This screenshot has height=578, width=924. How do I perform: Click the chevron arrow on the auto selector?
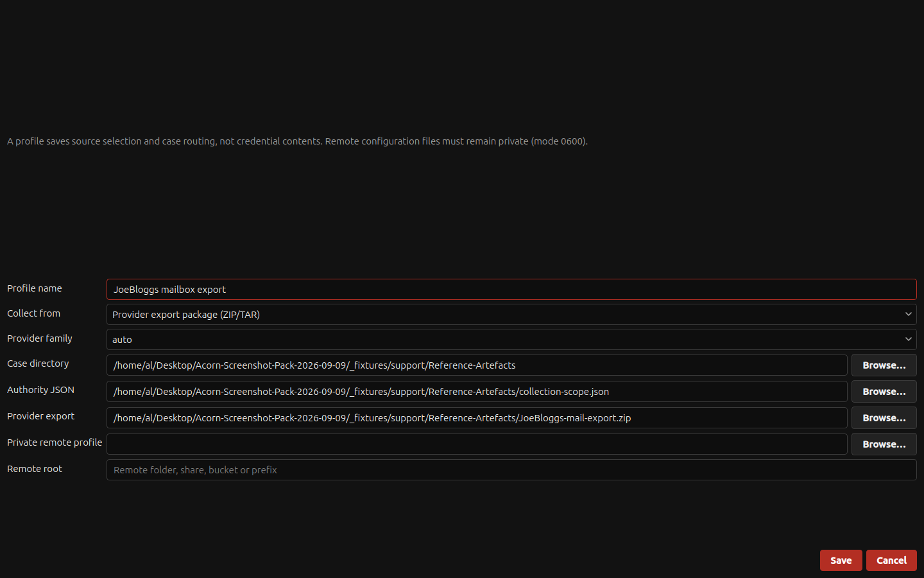click(908, 340)
